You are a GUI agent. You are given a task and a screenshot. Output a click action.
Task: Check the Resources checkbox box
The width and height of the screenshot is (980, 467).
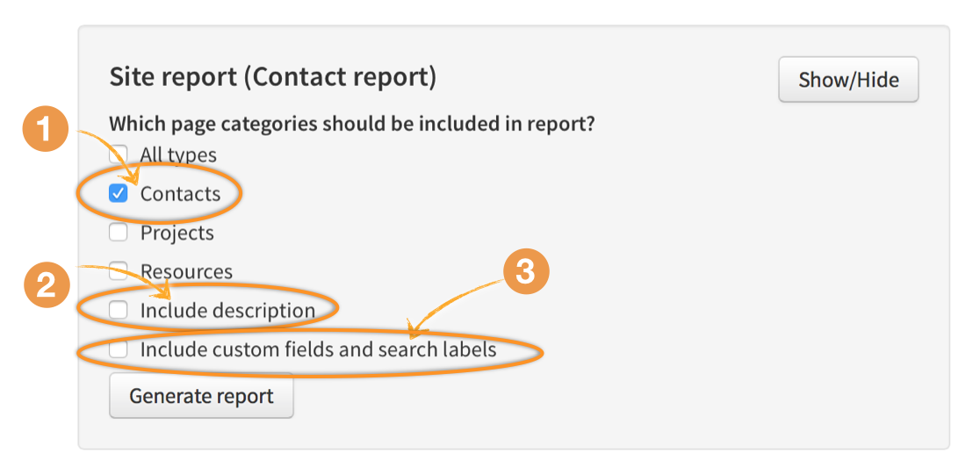pyautogui.click(x=119, y=271)
